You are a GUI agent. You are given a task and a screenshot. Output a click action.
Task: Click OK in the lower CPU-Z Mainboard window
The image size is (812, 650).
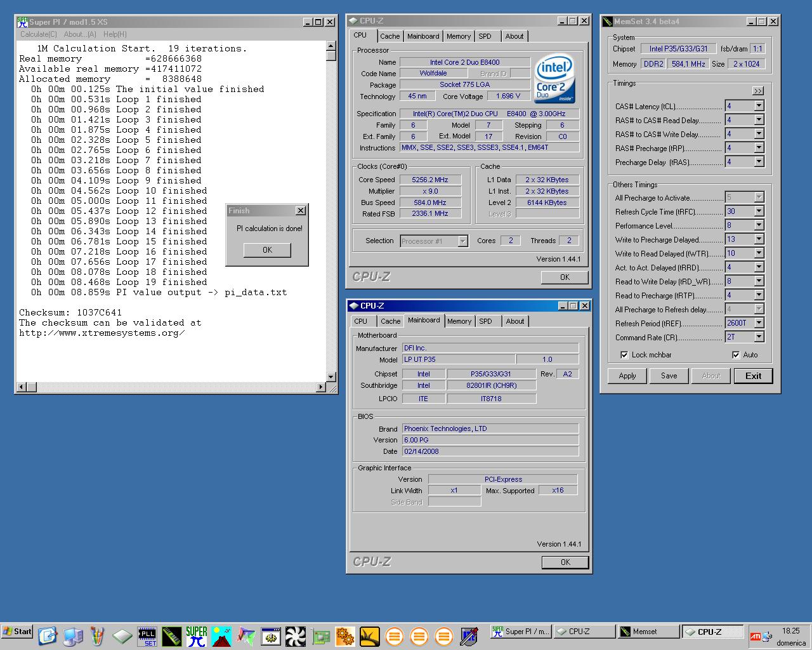[x=565, y=562]
